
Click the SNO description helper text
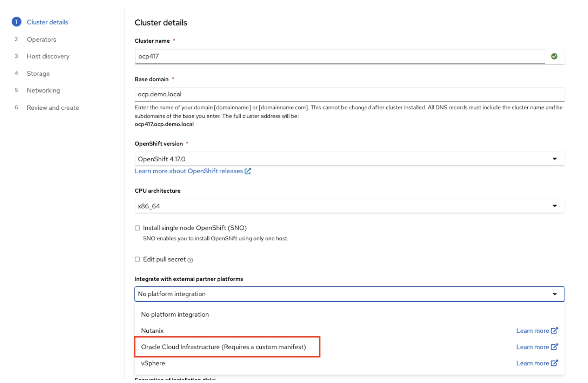coord(216,239)
